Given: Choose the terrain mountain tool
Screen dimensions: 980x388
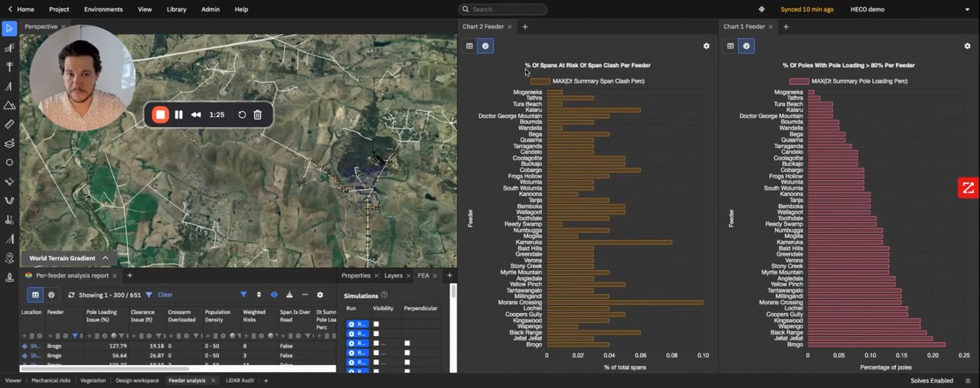Looking at the screenshot, I should [x=9, y=105].
